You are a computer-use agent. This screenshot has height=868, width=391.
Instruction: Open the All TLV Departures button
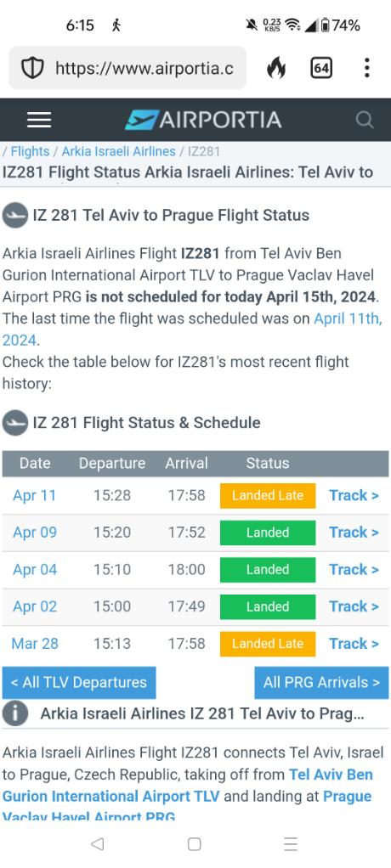tap(79, 683)
